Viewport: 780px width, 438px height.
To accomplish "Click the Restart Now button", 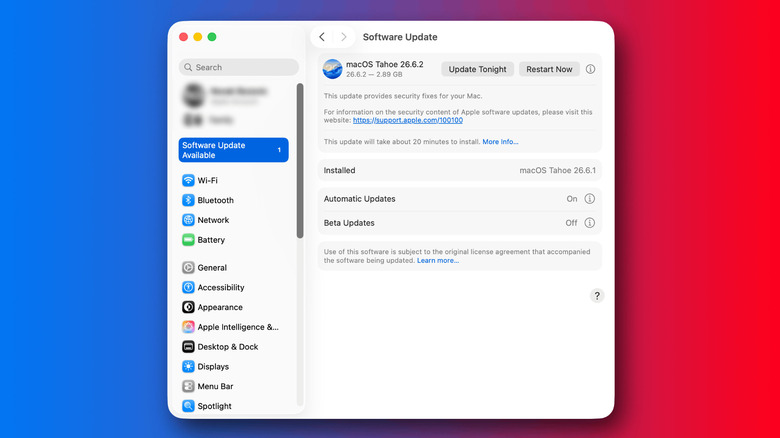I will click(x=549, y=69).
